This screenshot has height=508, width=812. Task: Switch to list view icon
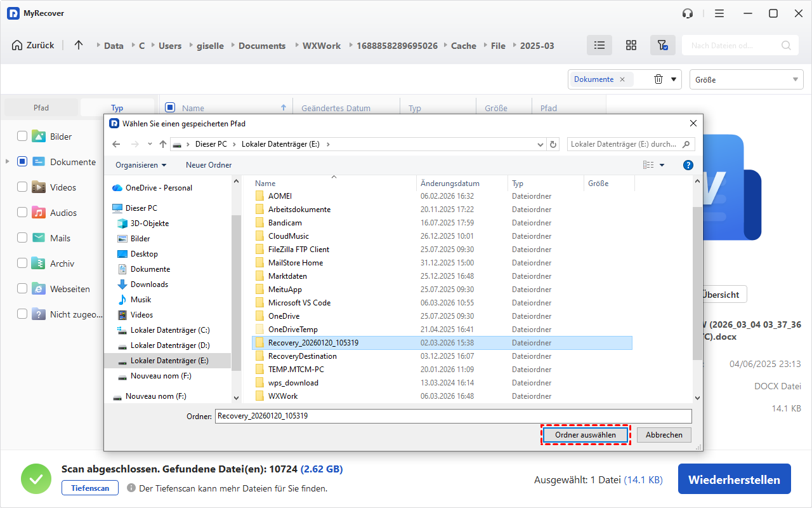pos(599,45)
